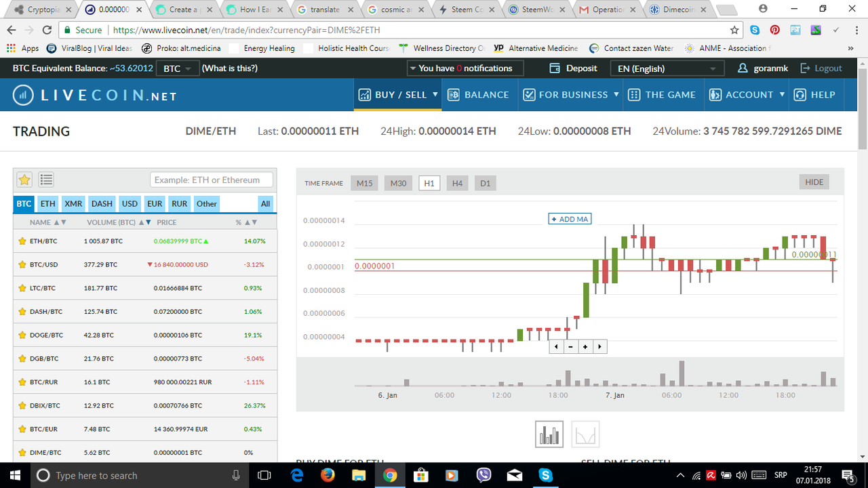Open the candlestick chart view icon
The height and width of the screenshot is (488, 868).
549,434
